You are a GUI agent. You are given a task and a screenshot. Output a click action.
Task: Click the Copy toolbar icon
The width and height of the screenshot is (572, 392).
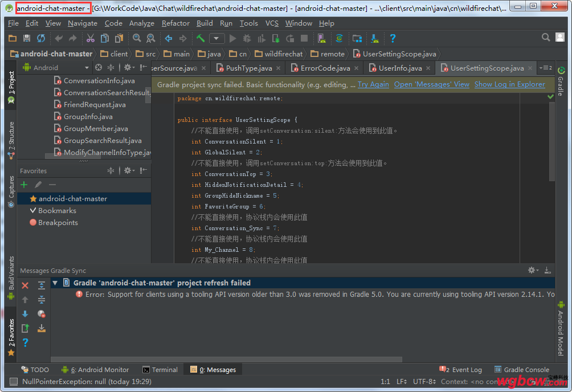(105, 38)
